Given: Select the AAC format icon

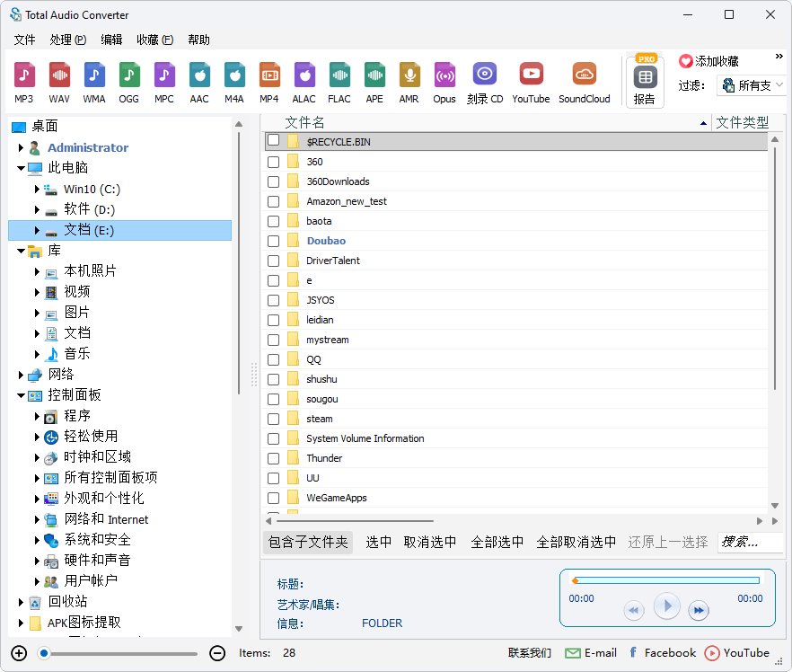Looking at the screenshot, I should point(199,83).
